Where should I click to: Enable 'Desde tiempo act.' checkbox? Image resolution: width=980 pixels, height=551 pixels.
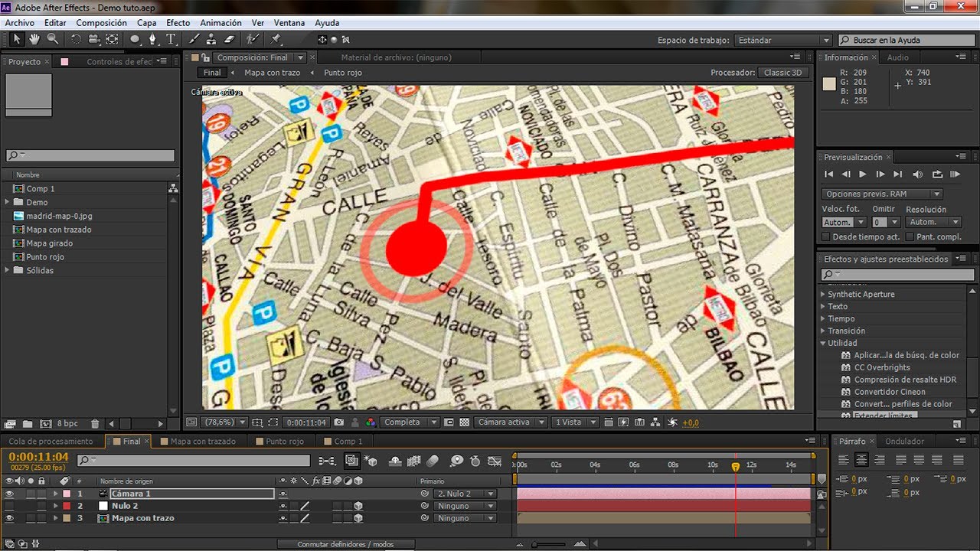[x=827, y=237]
